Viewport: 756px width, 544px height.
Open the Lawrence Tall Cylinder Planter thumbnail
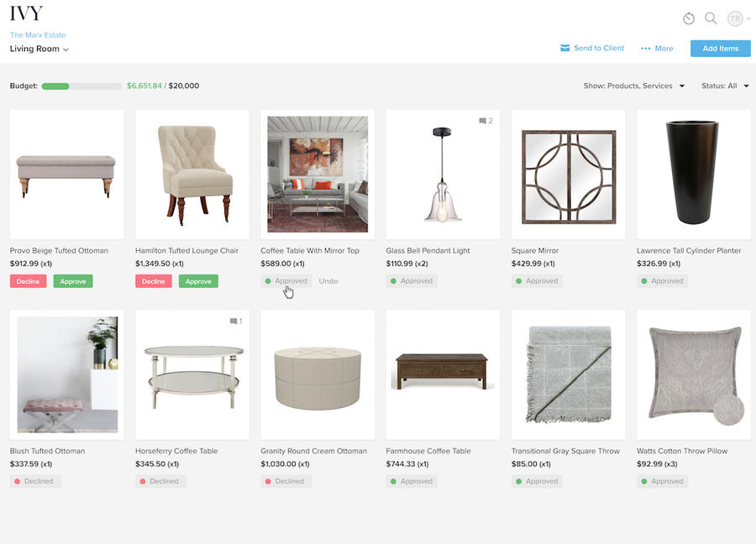pos(693,175)
